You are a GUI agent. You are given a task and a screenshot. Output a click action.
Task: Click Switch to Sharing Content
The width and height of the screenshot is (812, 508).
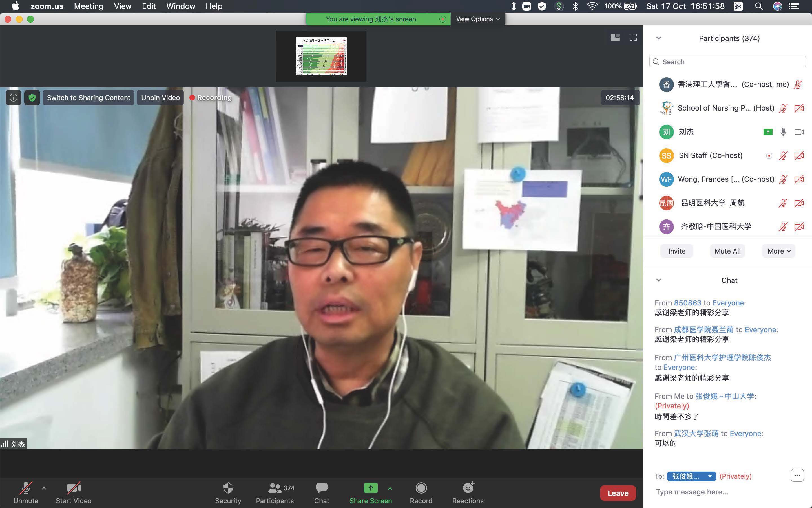click(x=88, y=98)
